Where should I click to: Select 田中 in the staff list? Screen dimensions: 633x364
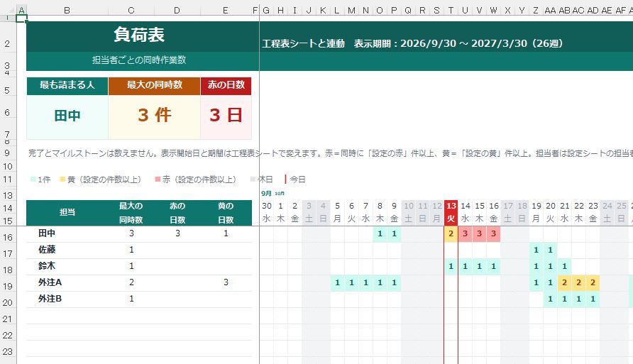coord(47,233)
